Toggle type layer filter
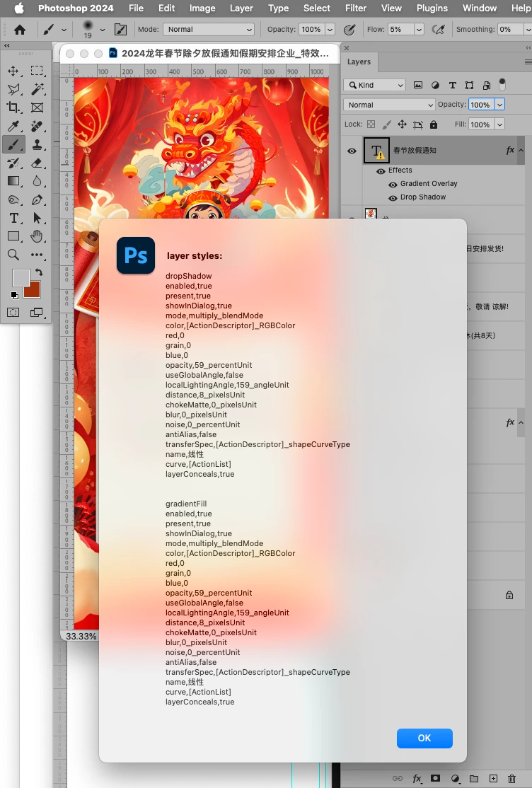The height and width of the screenshot is (788, 532). pyautogui.click(x=453, y=85)
